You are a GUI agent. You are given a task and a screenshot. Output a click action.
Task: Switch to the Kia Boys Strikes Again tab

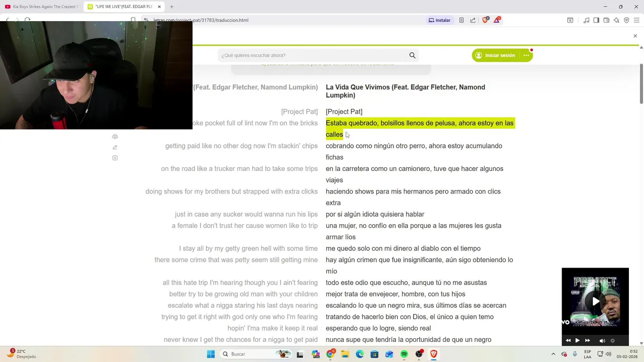[41, 7]
